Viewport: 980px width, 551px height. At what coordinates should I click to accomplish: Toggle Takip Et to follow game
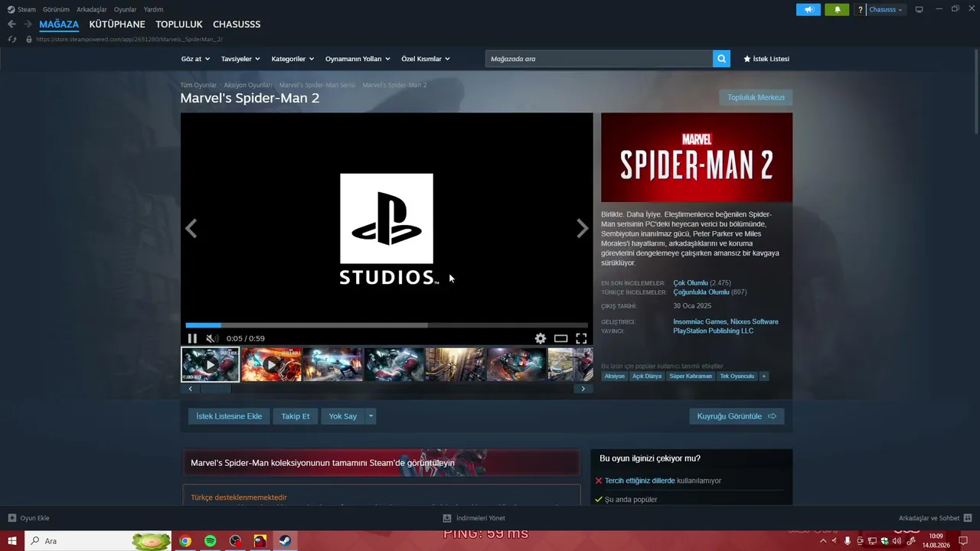(296, 416)
